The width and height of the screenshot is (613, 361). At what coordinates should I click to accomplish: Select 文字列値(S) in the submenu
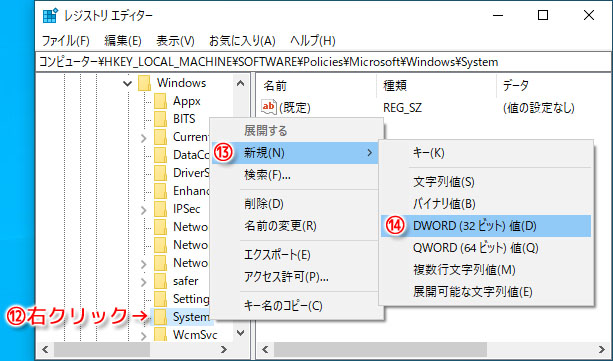point(486,182)
